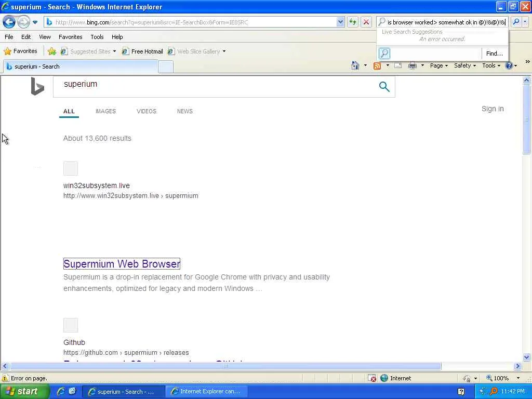Viewport: 532px width, 399px height.
Task: Click the Help question mark icon
Action: point(509,65)
